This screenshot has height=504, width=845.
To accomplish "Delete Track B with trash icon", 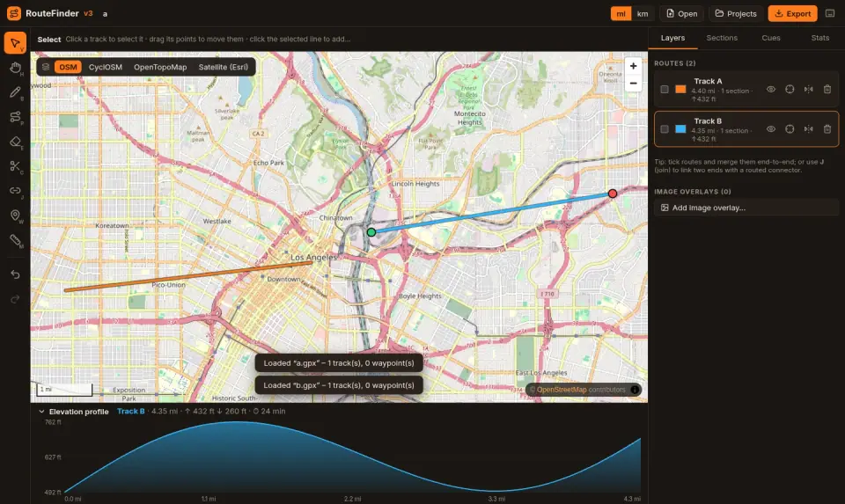I will pos(827,129).
